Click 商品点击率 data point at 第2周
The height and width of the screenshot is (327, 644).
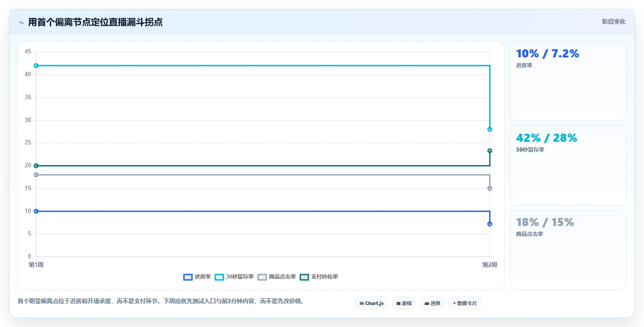click(x=490, y=188)
